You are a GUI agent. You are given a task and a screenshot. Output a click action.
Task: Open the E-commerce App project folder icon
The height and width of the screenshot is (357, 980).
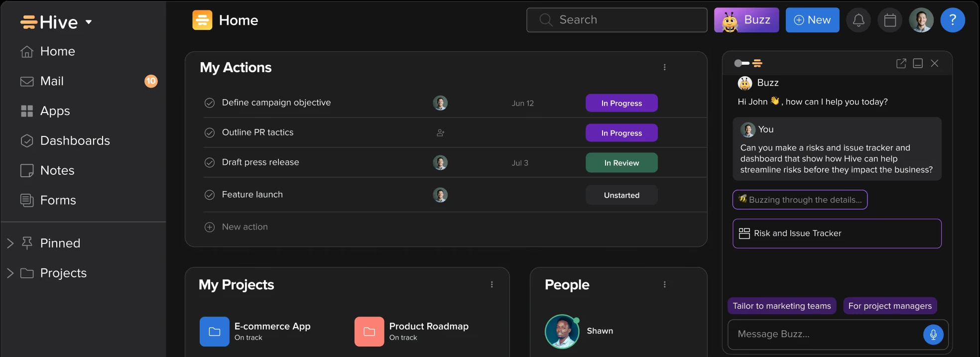[x=215, y=332]
